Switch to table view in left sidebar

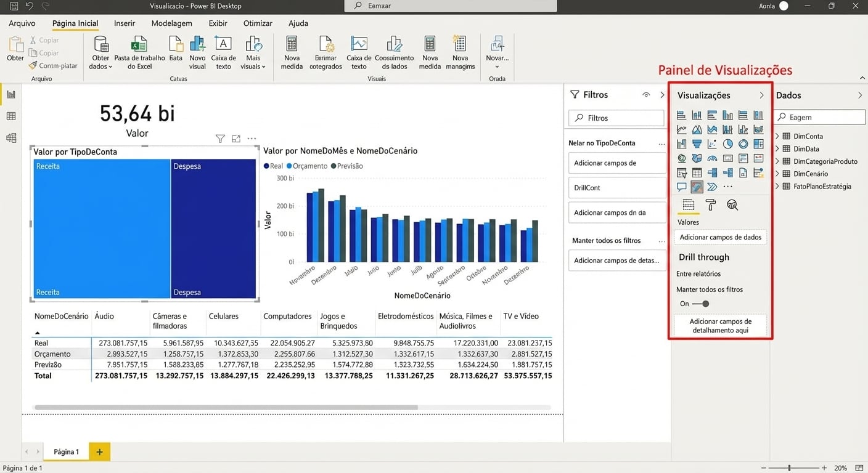coord(11,116)
